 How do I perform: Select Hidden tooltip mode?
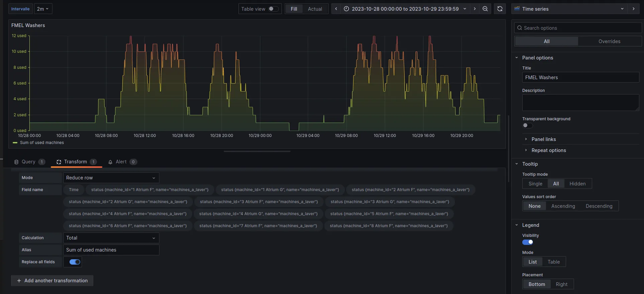[577, 184]
